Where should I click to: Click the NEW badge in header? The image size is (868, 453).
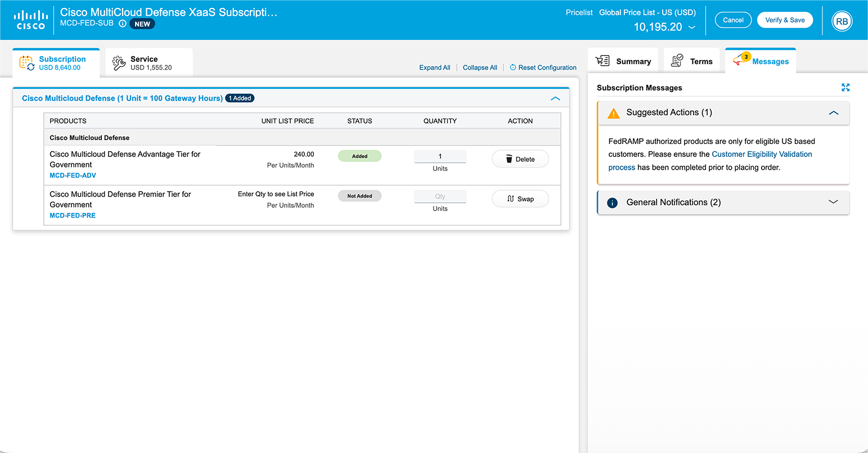tap(142, 24)
